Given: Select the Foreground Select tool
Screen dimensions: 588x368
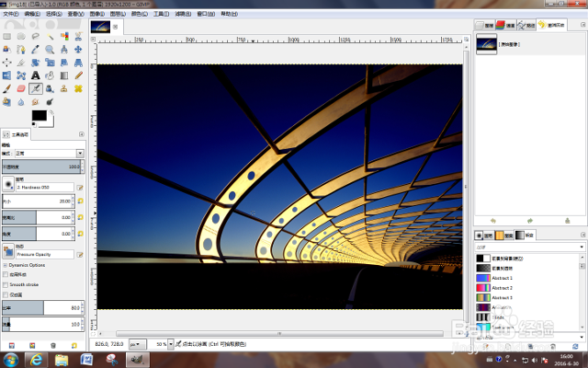Looking at the screenshot, I should [6, 50].
